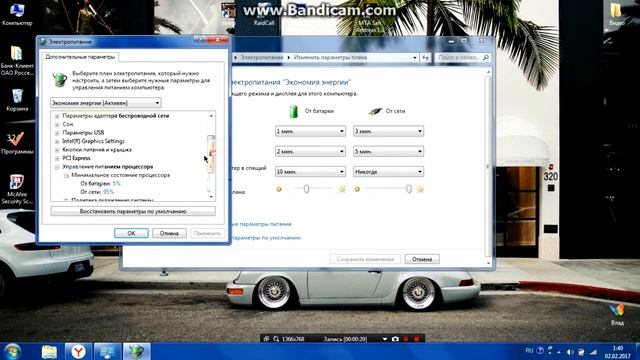Screen dimensions: 640x360
Task: Open Bandicam recording bar dropdown arrow
Action: [384, 339]
